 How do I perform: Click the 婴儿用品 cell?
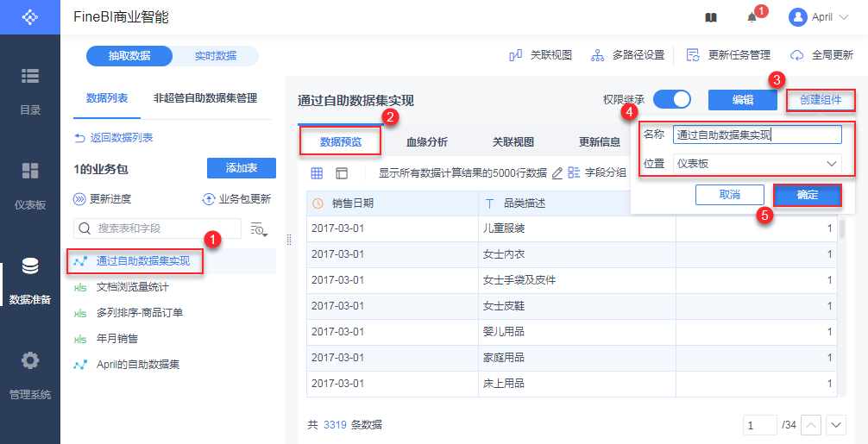tap(577, 331)
